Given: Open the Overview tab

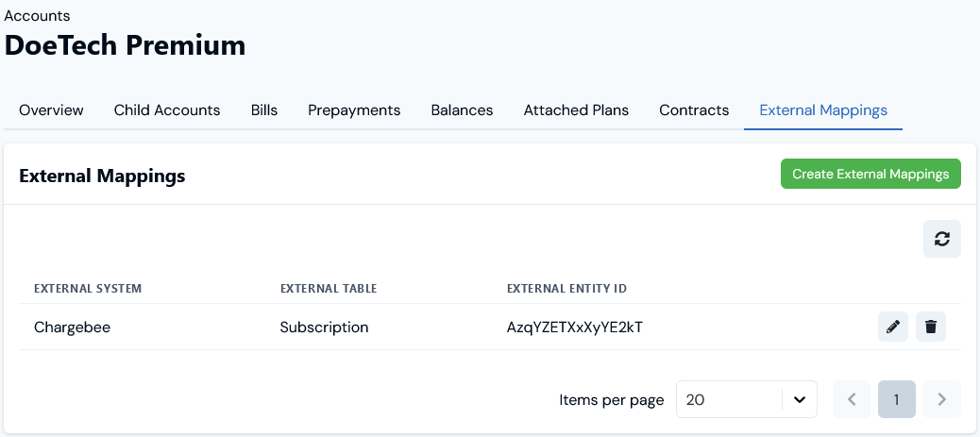Looking at the screenshot, I should 51,110.
